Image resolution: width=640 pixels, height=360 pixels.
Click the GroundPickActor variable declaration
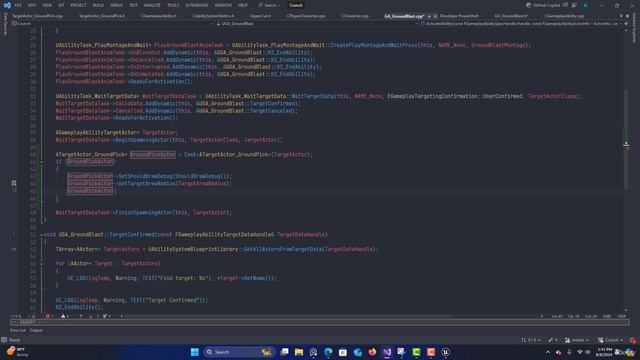click(153, 155)
